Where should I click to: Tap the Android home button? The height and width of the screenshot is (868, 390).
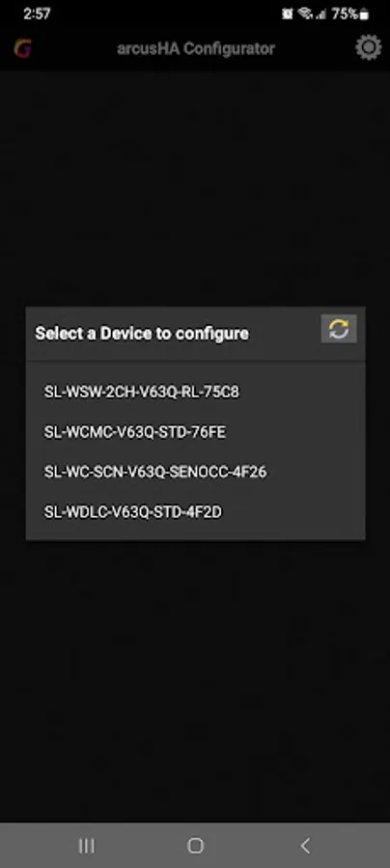tap(195, 845)
